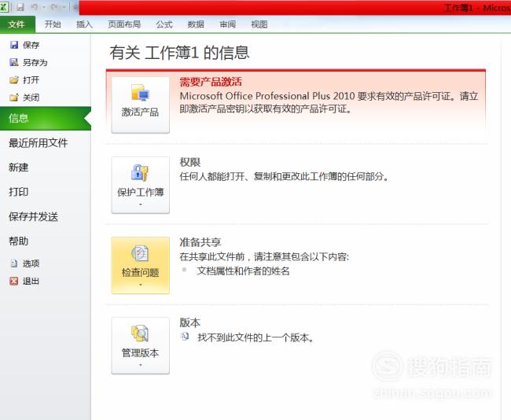Switch to the 开始 ribbon tab
The width and height of the screenshot is (511, 420).
click(53, 24)
